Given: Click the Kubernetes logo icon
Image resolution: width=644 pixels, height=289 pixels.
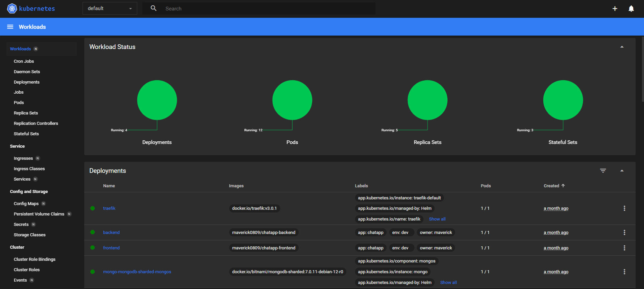Looking at the screenshot, I should click(12, 8).
